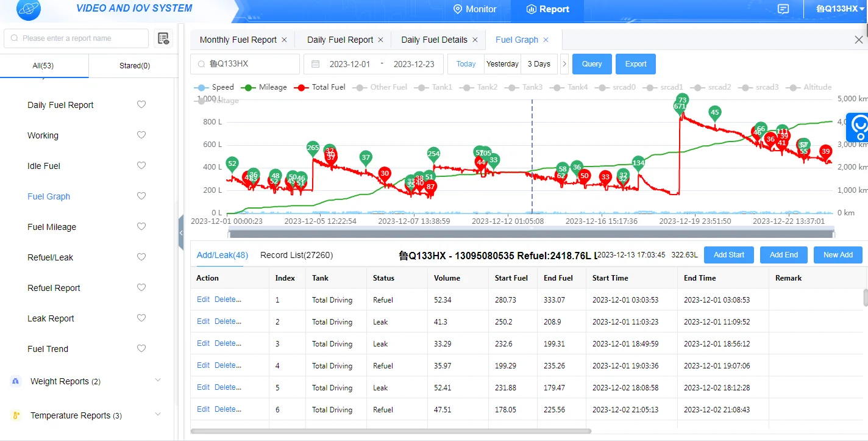The image size is (868, 441).
Task: Click the Add Start button
Action: [x=729, y=255]
